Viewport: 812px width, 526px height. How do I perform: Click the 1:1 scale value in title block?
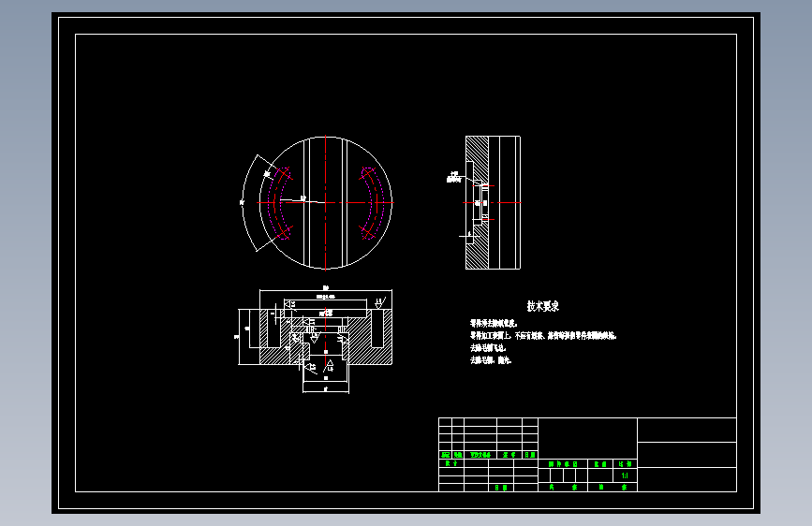coord(625,475)
